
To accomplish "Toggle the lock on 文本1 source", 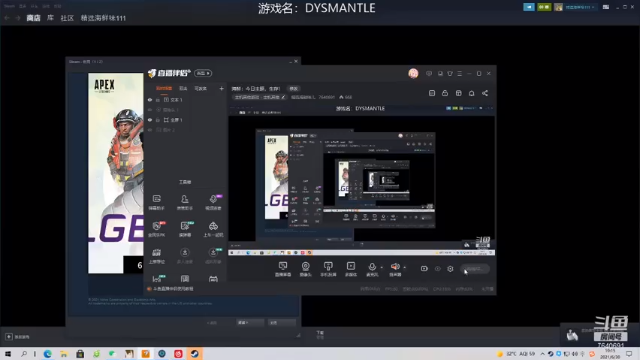I will click(158, 100).
